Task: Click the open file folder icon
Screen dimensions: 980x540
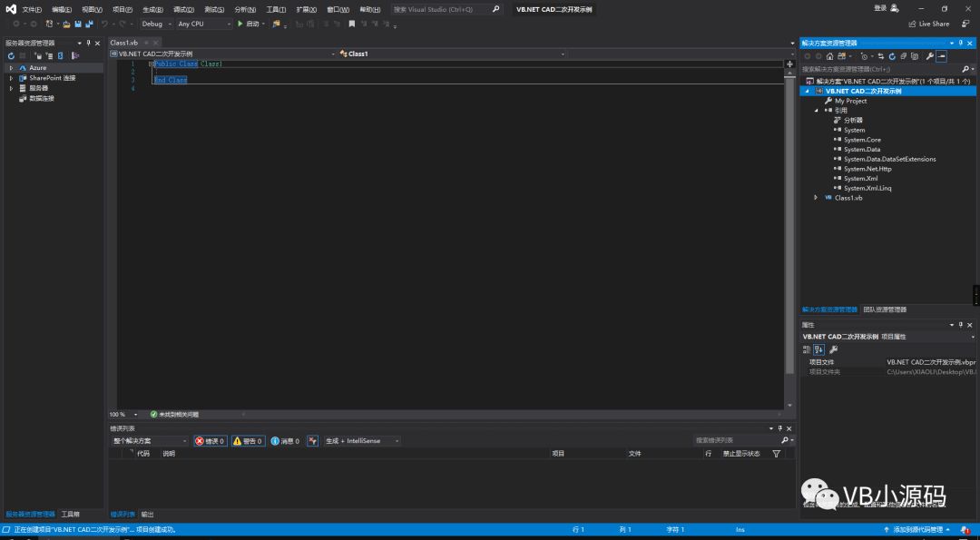Action: [x=66, y=24]
